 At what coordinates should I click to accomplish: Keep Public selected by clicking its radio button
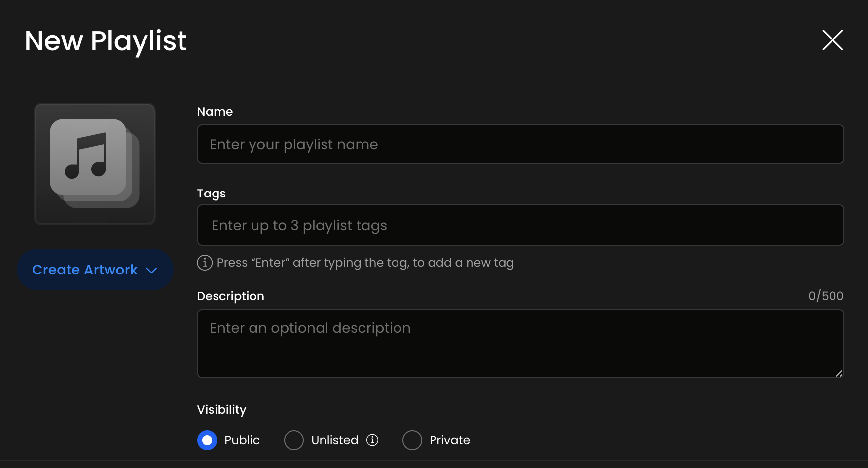(207, 440)
